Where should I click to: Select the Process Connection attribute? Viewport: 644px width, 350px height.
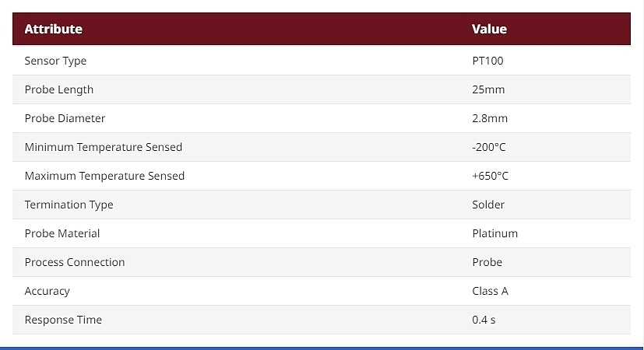coord(75,262)
